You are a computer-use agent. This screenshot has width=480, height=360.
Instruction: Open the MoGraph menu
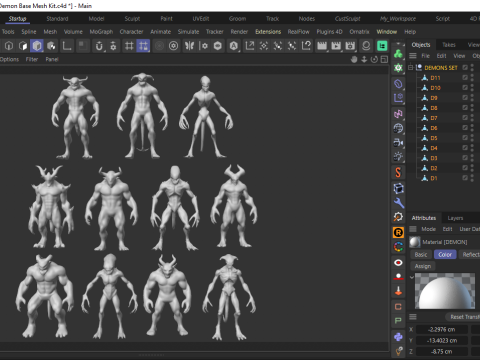click(x=101, y=32)
